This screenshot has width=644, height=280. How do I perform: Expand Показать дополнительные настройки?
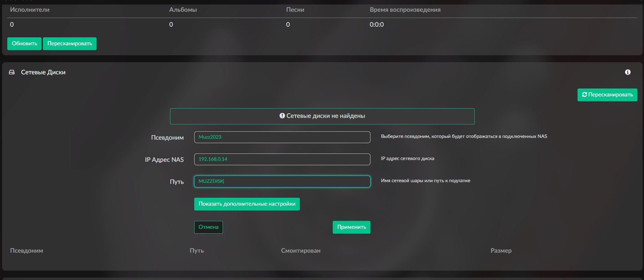pyautogui.click(x=247, y=204)
